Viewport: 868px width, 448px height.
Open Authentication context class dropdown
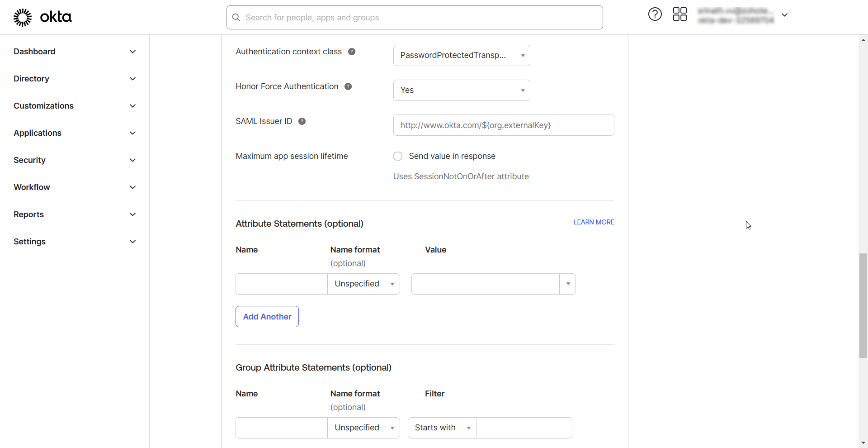point(461,55)
